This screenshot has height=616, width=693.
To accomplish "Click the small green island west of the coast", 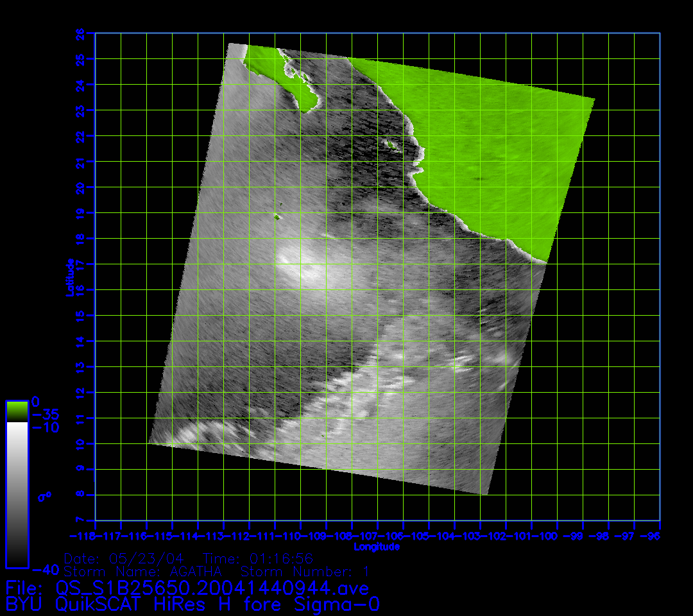I will (389, 145).
